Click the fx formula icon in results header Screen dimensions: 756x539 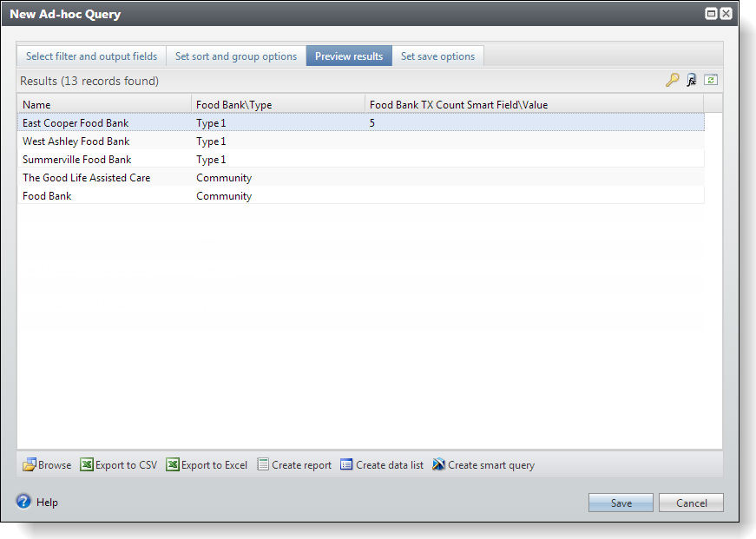tap(692, 80)
